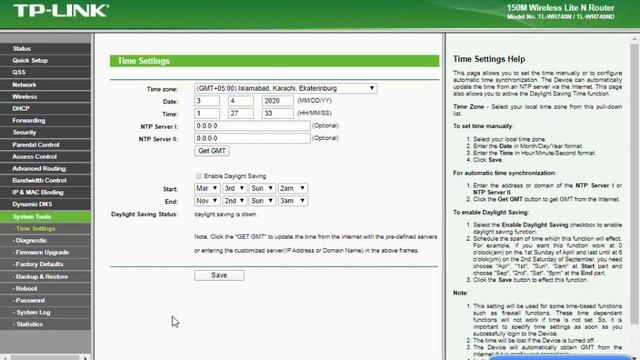
Task: Click the Time Settings Help heading
Action: tap(489, 59)
